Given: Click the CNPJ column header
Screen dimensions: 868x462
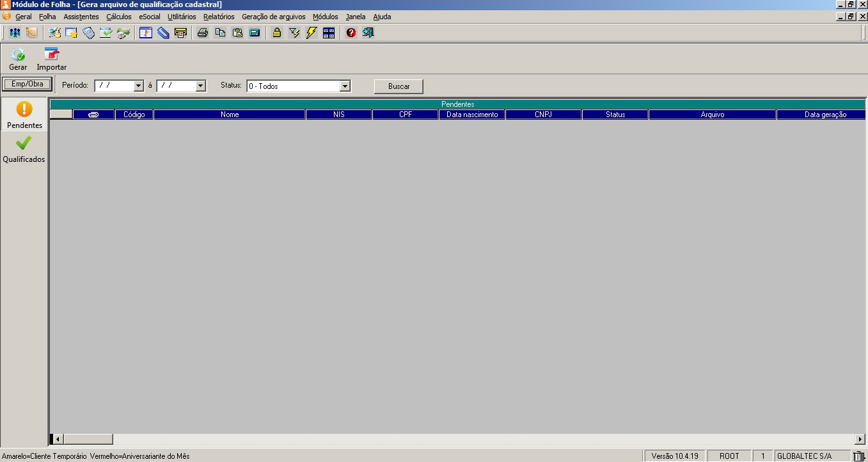Looking at the screenshot, I should (x=544, y=115).
